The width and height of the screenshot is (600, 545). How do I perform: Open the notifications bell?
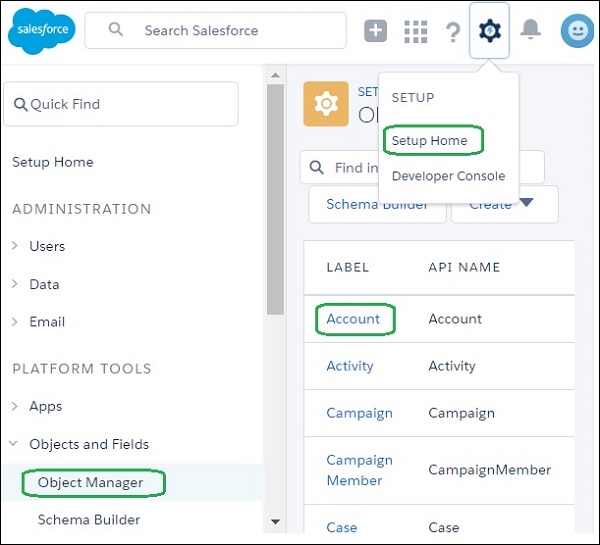530,30
